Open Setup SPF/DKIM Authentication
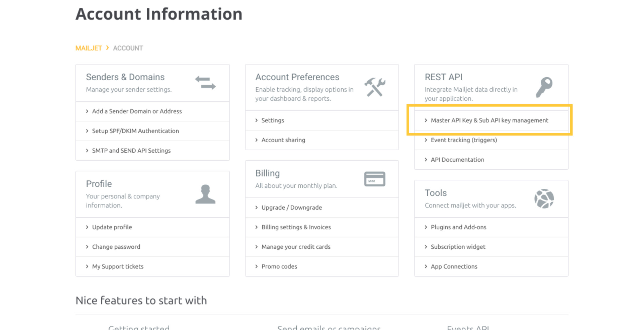 coord(135,131)
